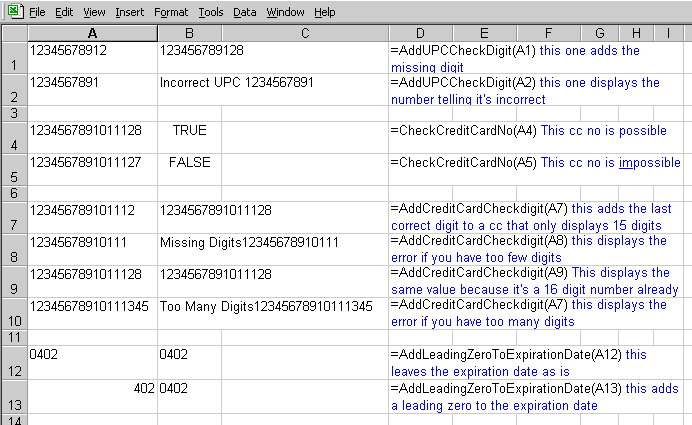Open the Insert menu
692x425 pixels.
point(130,12)
